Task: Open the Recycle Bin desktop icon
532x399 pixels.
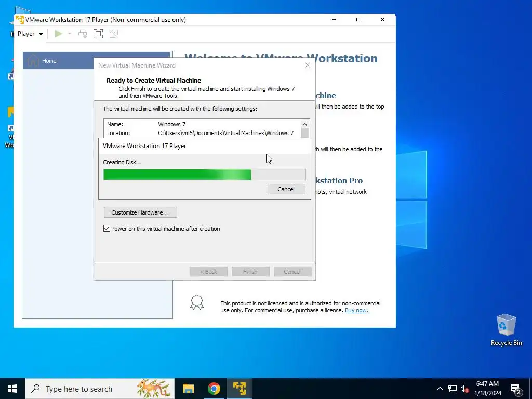Action: (506, 329)
